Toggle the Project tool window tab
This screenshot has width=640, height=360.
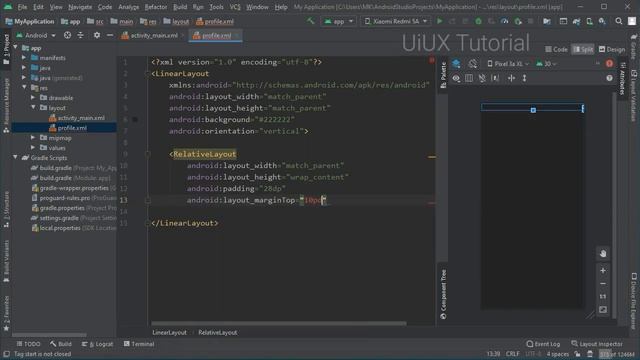click(x=6, y=49)
